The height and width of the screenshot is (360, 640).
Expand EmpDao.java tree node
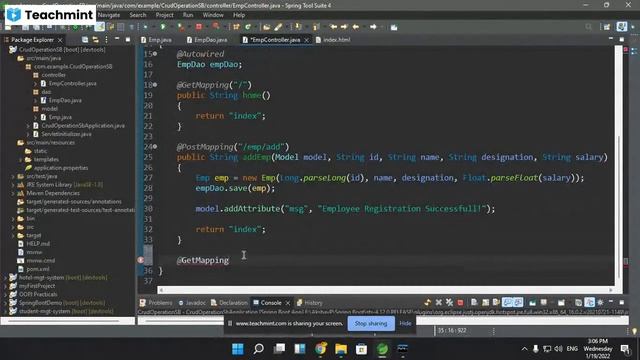(x=35, y=100)
